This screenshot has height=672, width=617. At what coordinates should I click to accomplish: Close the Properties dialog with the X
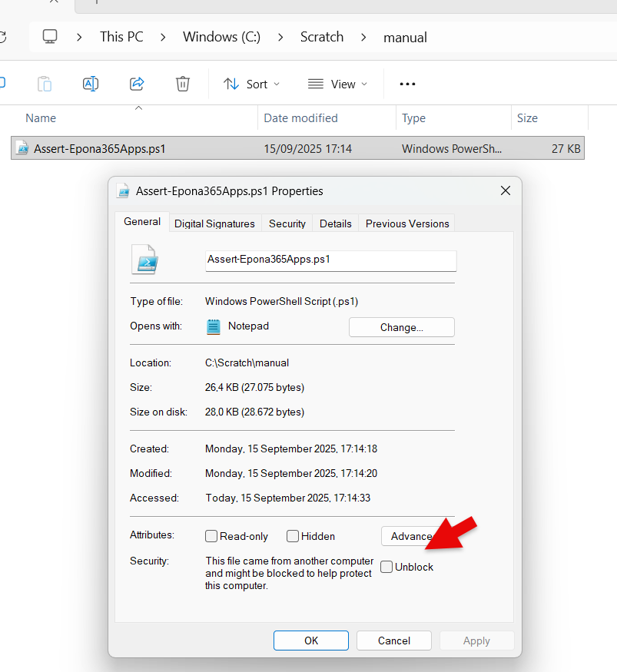coord(505,191)
